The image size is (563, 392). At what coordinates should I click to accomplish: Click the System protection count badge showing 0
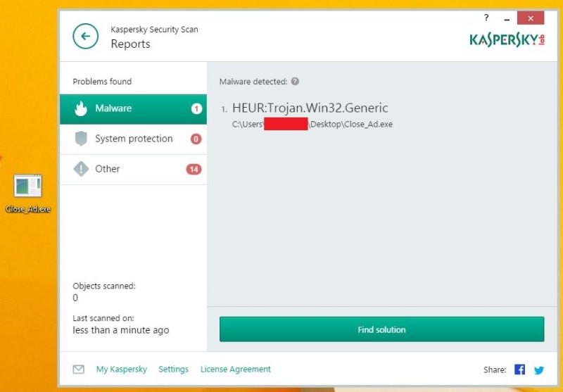coord(196,139)
